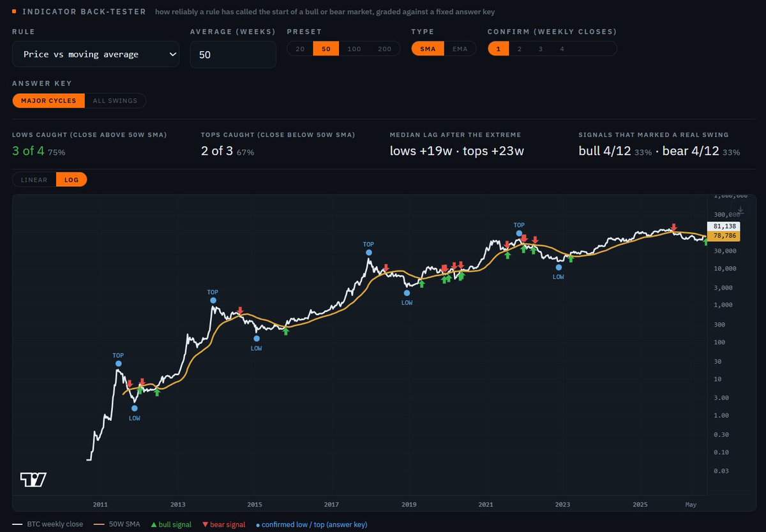Set confirm weekly closes to 1
The height and width of the screenshot is (532, 766).
(498, 48)
